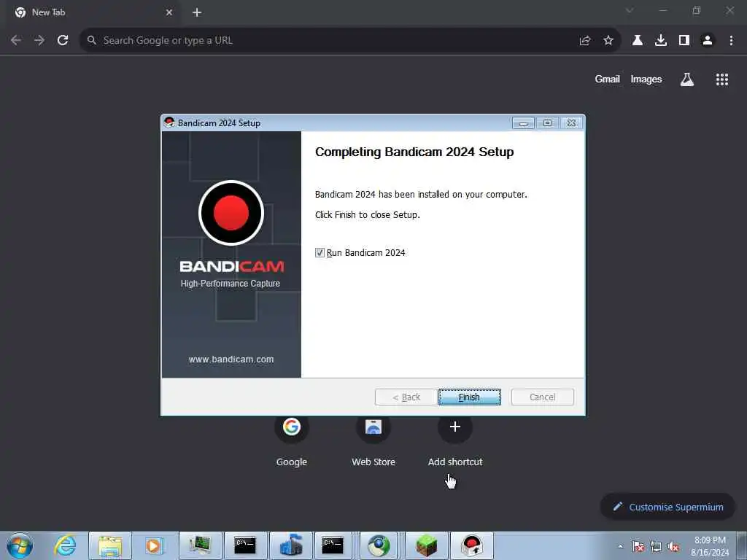This screenshot has width=747, height=560.
Task: Open the first command prompt in the taskbar
Action: point(245,545)
